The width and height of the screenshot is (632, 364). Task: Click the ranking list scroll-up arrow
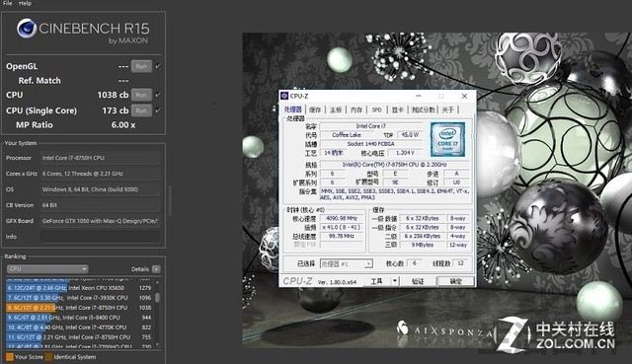click(157, 283)
